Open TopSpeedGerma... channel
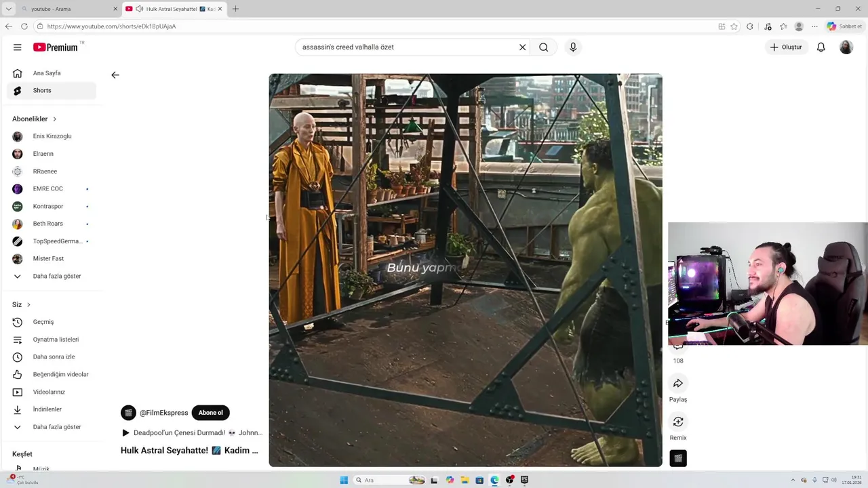The image size is (868, 488). [x=52, y=241]
